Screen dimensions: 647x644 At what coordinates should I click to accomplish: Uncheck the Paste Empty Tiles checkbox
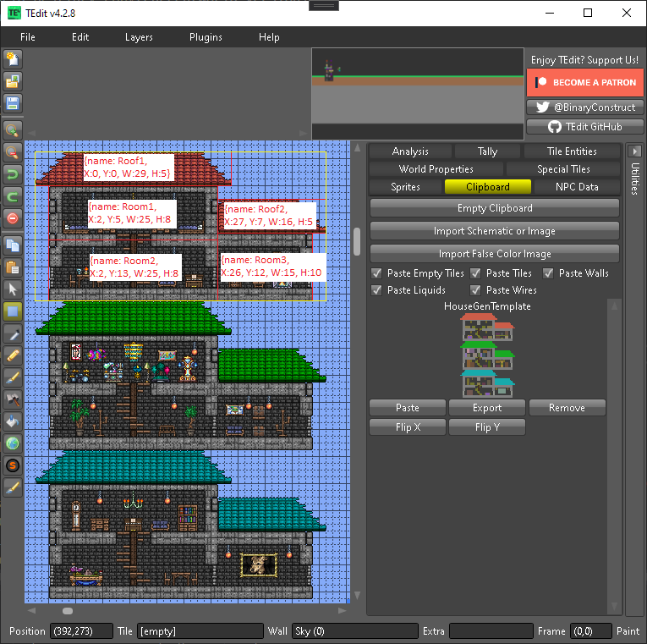pos(376,273)
